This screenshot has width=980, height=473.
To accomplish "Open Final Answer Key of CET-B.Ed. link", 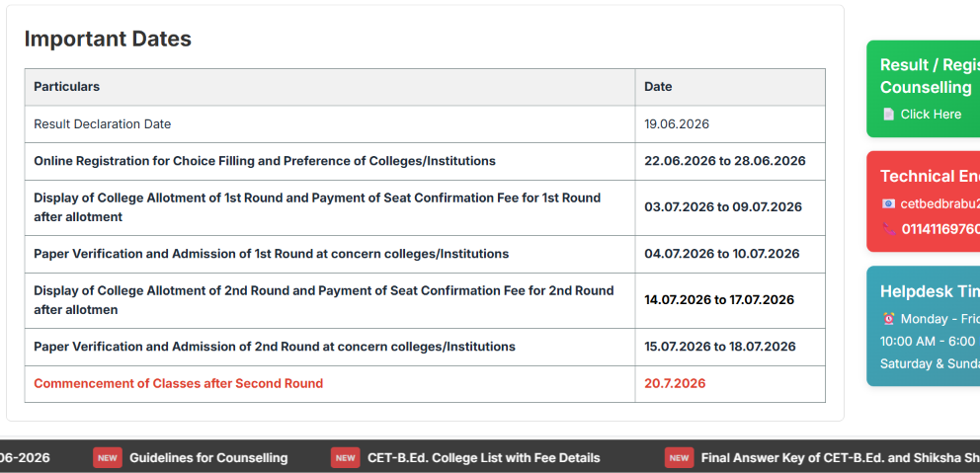I will (841, 458).
